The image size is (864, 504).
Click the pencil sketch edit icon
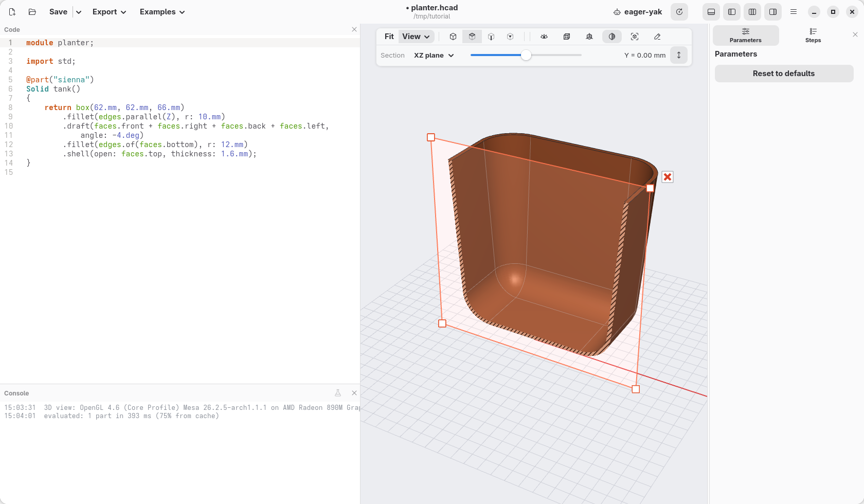657,37
